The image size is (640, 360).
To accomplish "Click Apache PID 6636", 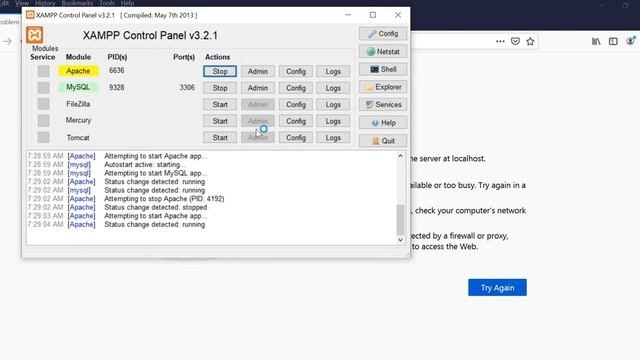I will (116, 70).
